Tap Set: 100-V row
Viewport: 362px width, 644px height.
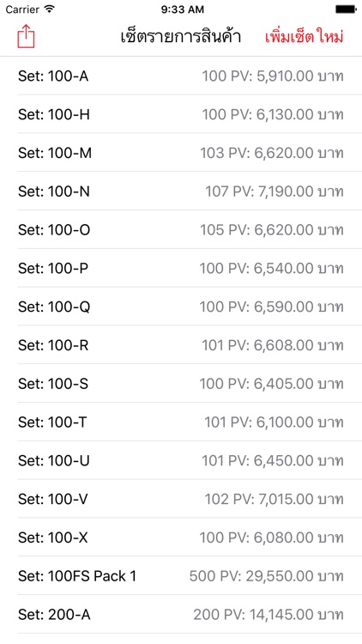[x=181, y=499]
